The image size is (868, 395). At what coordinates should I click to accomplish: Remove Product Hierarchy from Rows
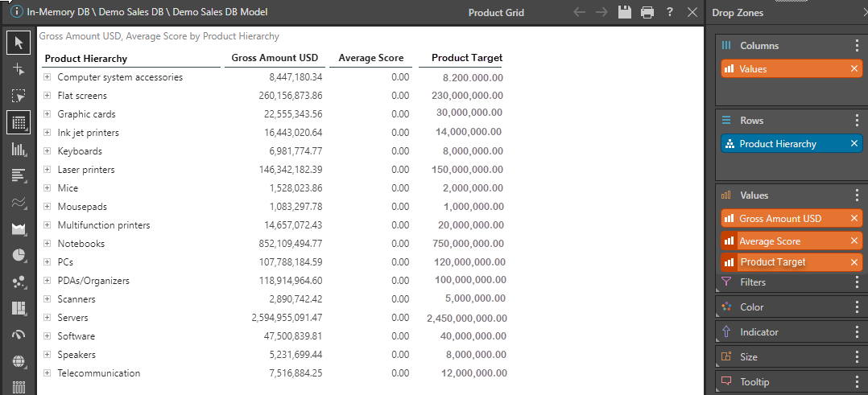point(854,144)
